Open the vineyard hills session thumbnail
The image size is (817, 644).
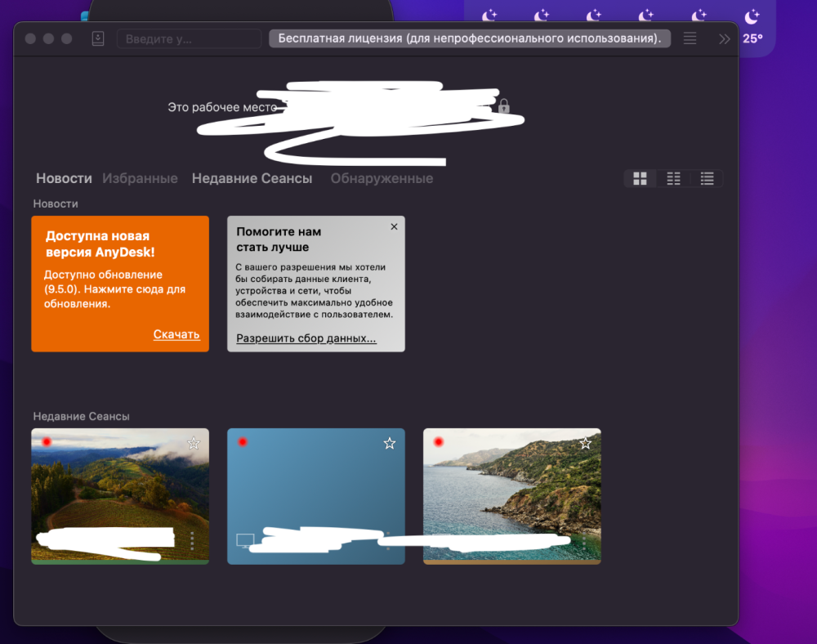[120, 496]
